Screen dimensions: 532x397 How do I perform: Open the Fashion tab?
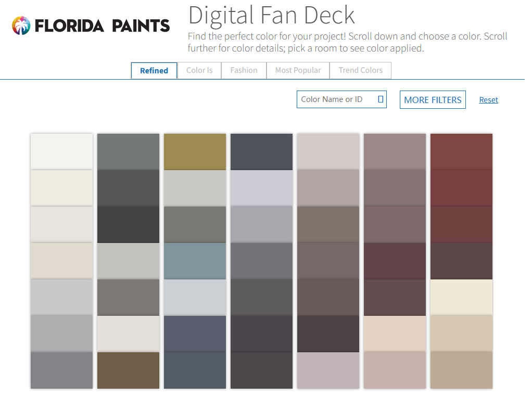coord(244,70)
